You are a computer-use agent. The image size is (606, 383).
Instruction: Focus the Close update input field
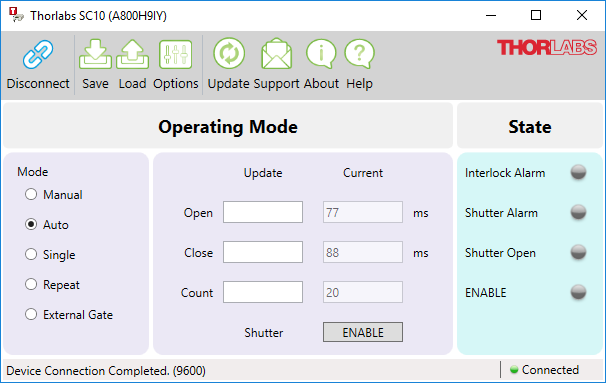point(263,252)
